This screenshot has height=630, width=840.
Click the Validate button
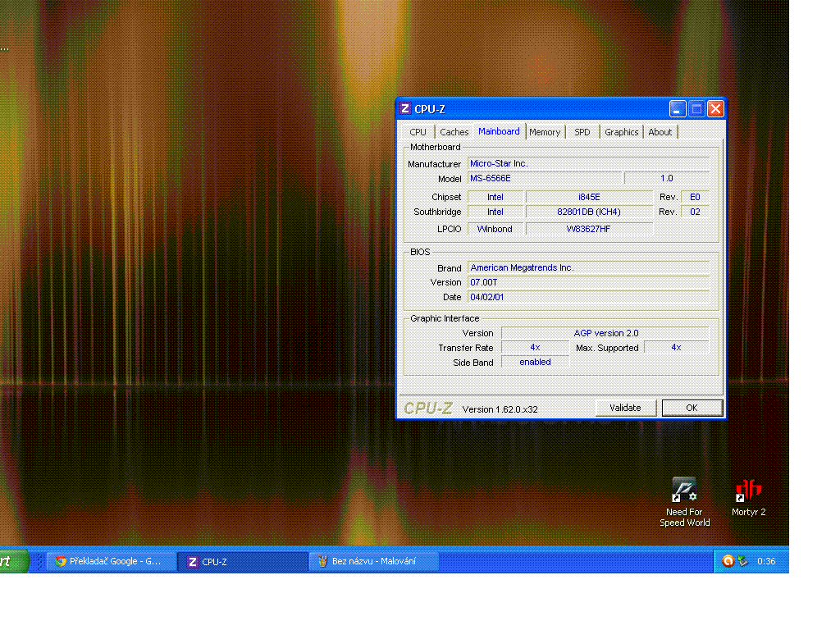(625, 408)
